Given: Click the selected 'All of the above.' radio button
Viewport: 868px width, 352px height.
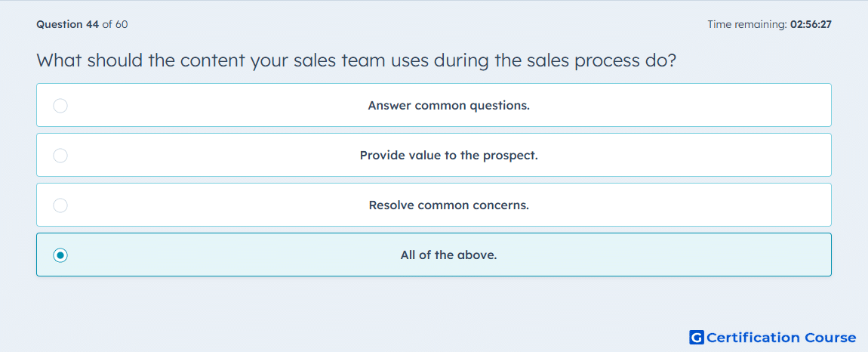Looking at the screenshot, I should click(x=60, y=255).
